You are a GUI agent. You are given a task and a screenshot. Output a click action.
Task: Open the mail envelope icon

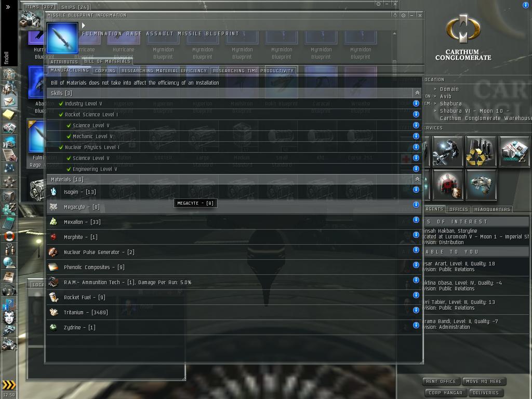[9, 101]
